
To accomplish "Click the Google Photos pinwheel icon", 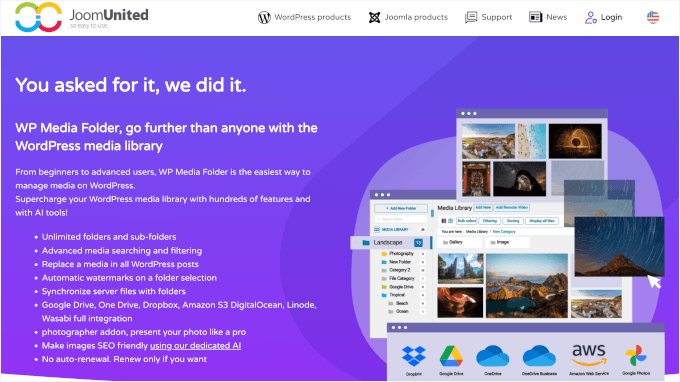I will 636,356.
